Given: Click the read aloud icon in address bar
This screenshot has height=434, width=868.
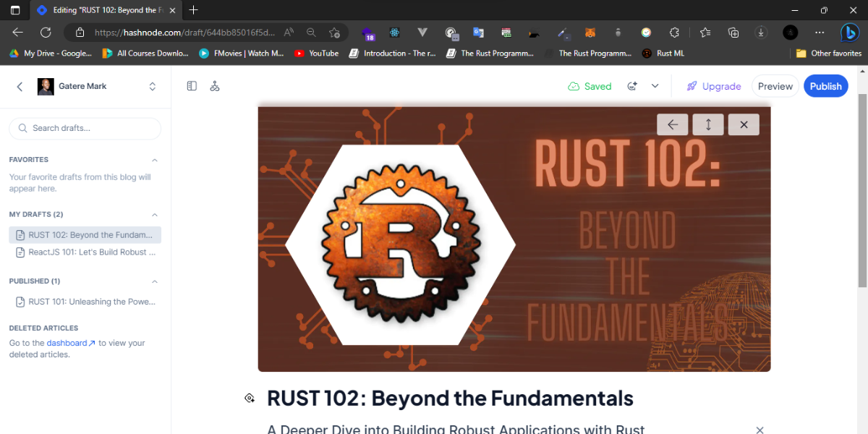Looking at the screenshot, I should click(289, 33).
